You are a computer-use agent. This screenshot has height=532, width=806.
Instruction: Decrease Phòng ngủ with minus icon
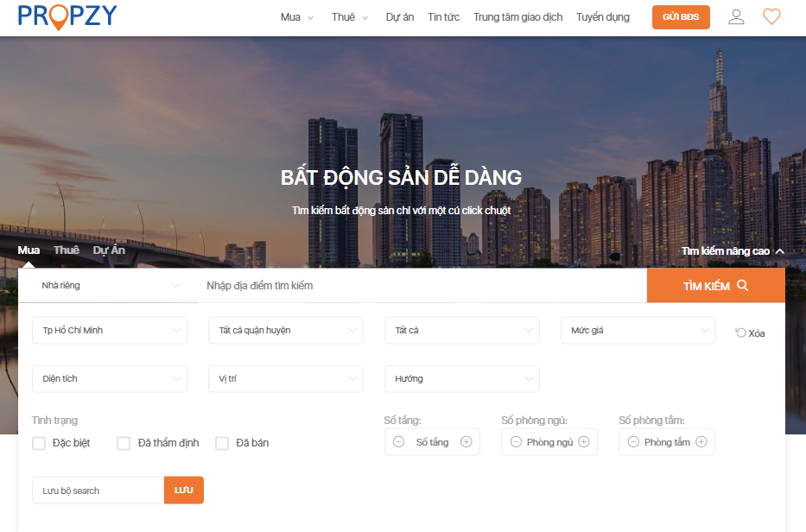(516, 442)
